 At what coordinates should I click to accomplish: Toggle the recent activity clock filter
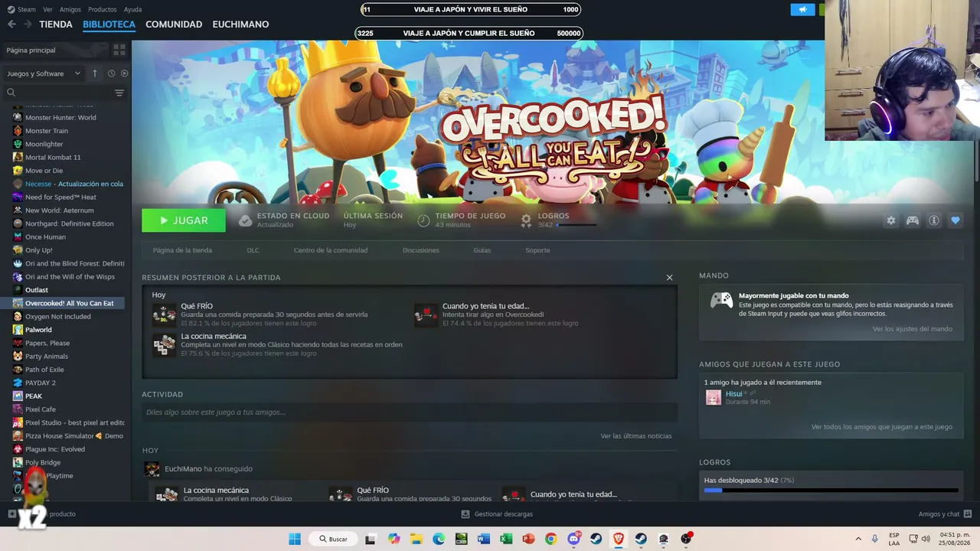tap(111, 73)
